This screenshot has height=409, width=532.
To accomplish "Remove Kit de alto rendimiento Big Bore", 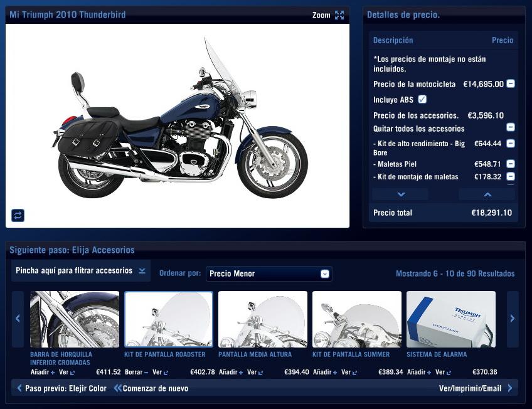I will point(510,144).
